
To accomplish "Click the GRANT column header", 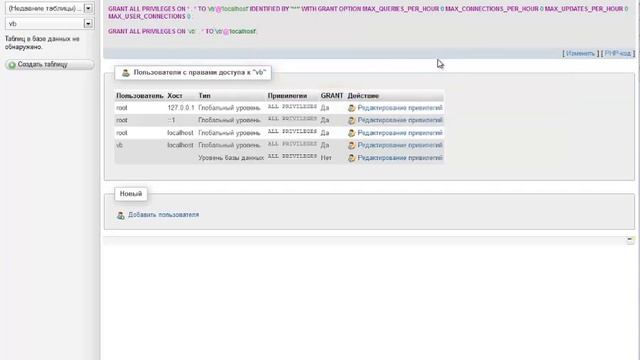I will pos(332,96).
